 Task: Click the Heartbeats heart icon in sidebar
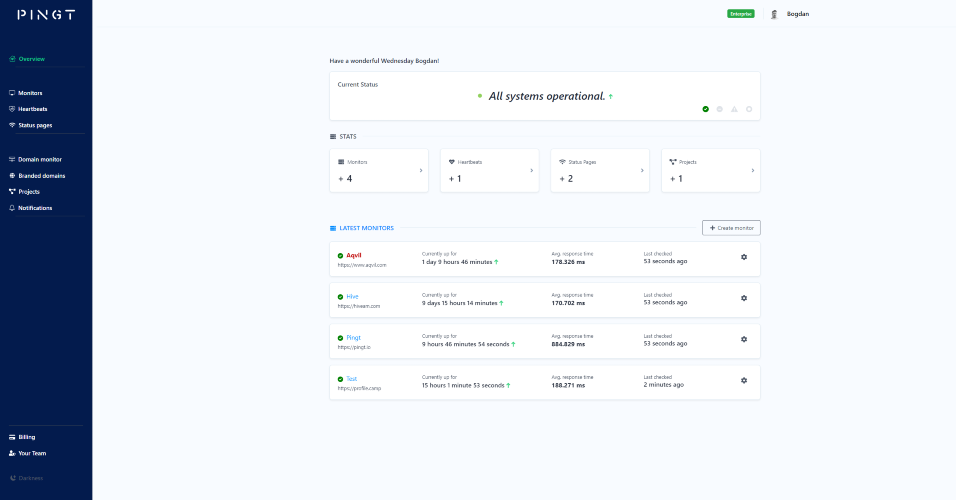(x=12, y=109)
